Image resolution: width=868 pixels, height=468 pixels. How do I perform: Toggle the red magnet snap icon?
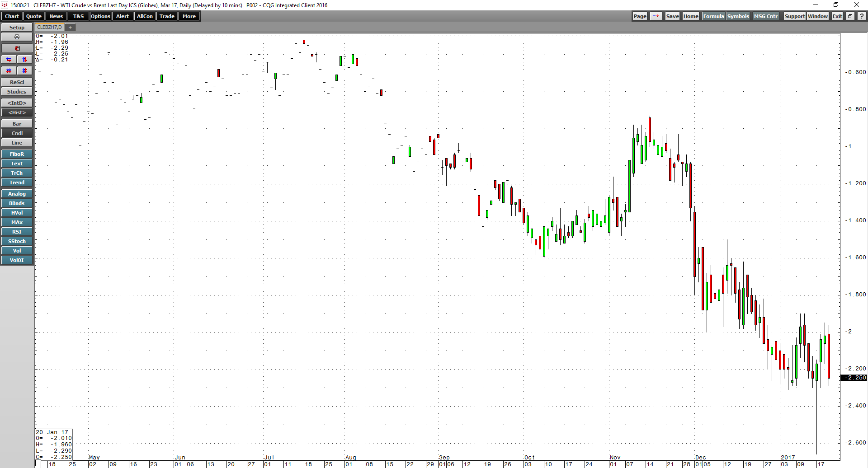[17, 48]
